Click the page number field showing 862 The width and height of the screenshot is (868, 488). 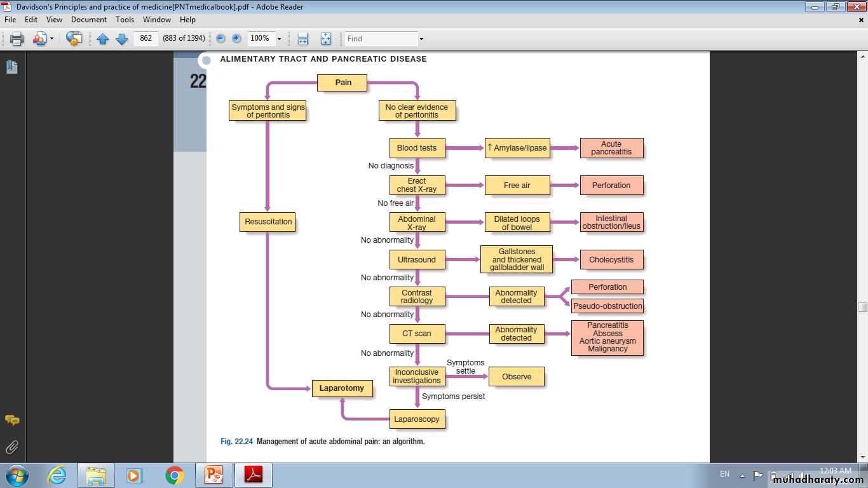coord(146,39)
